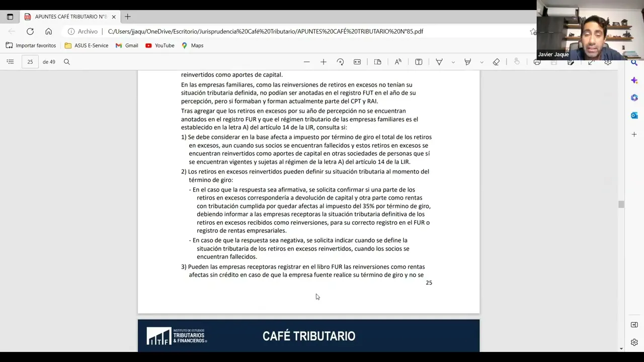Print the APUNTES CAFÉ TRIBUTARIO document
The image size is (644, 362).
pyautogui.click(x=537, y=61)
